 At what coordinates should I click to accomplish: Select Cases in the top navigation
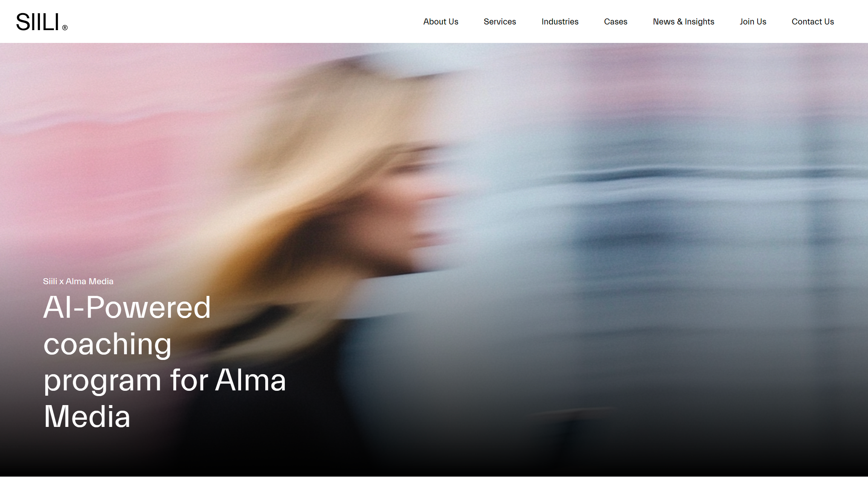point(616,22)
